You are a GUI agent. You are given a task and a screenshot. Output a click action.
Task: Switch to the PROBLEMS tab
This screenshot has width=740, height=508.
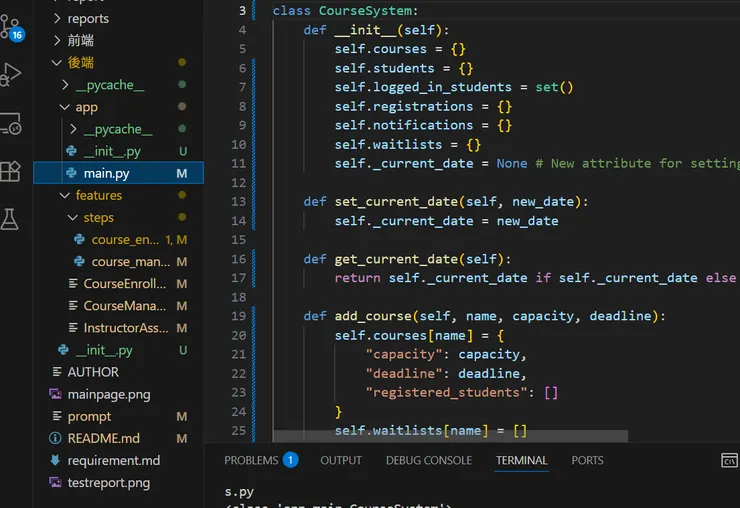pyautogui.click(x=251, y=460)
